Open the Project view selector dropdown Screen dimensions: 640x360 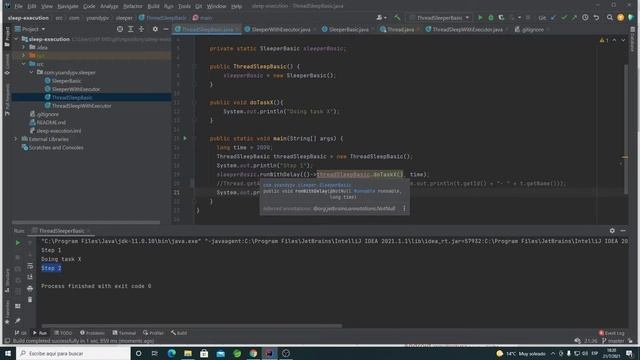point(30,29)
